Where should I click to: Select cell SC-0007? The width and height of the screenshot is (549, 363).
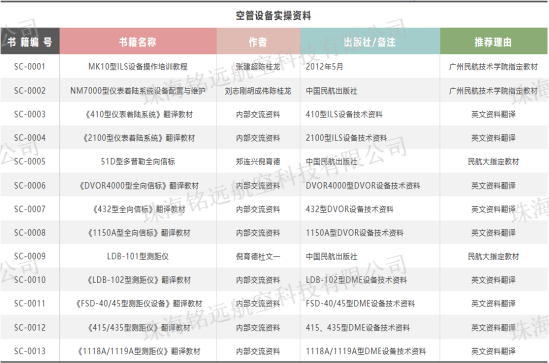[30, 209]
